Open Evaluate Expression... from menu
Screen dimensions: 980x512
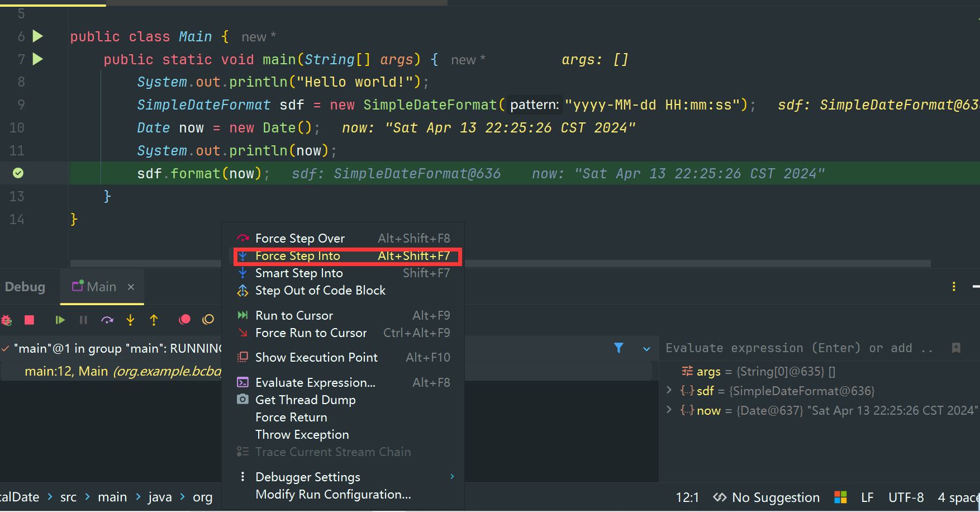click(343, 382)
